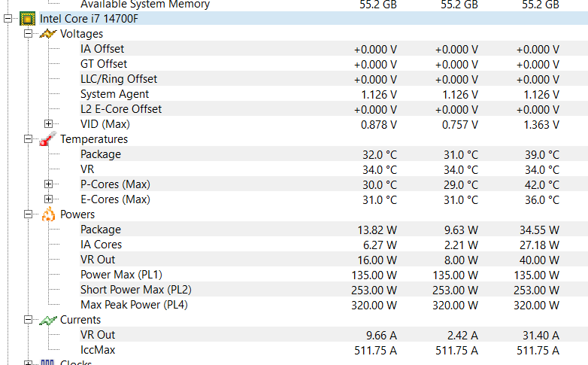
Task: Click the Clocks icon at the bottom
Action: 47,363
